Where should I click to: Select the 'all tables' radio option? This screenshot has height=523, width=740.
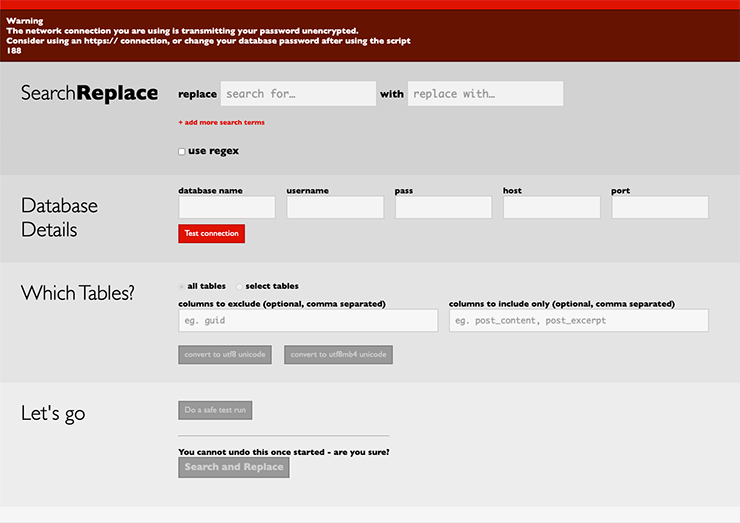coord(182,286)
